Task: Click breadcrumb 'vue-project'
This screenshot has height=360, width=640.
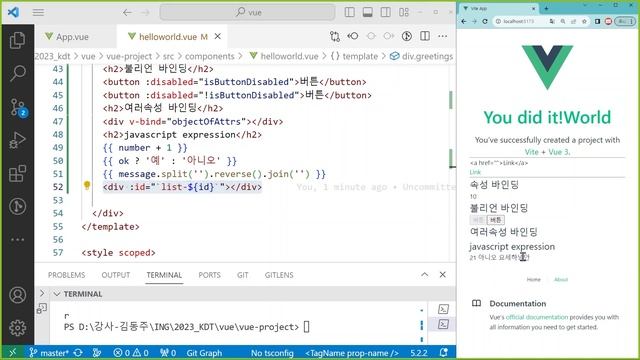Action: (x=129, y=56)
